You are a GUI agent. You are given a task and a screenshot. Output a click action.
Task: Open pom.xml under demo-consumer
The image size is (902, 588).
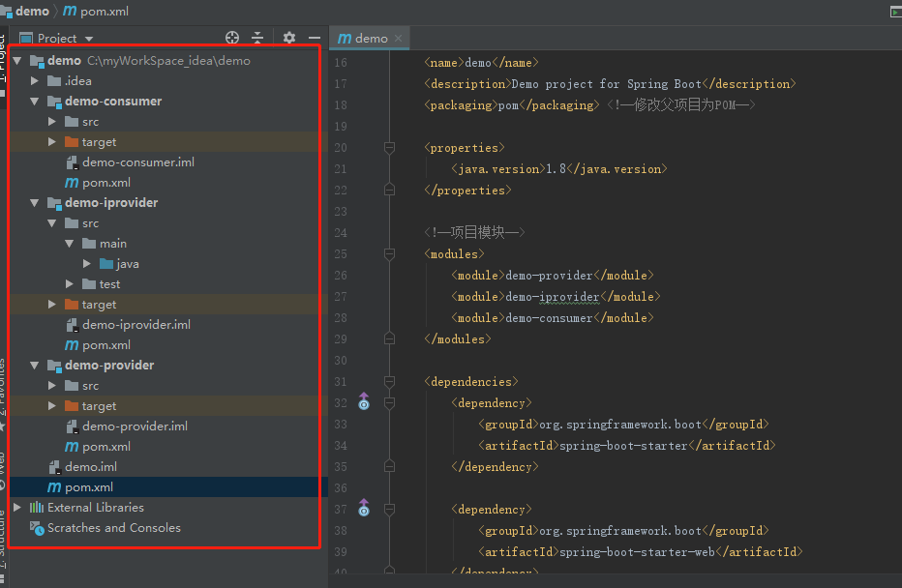point(106,183)
